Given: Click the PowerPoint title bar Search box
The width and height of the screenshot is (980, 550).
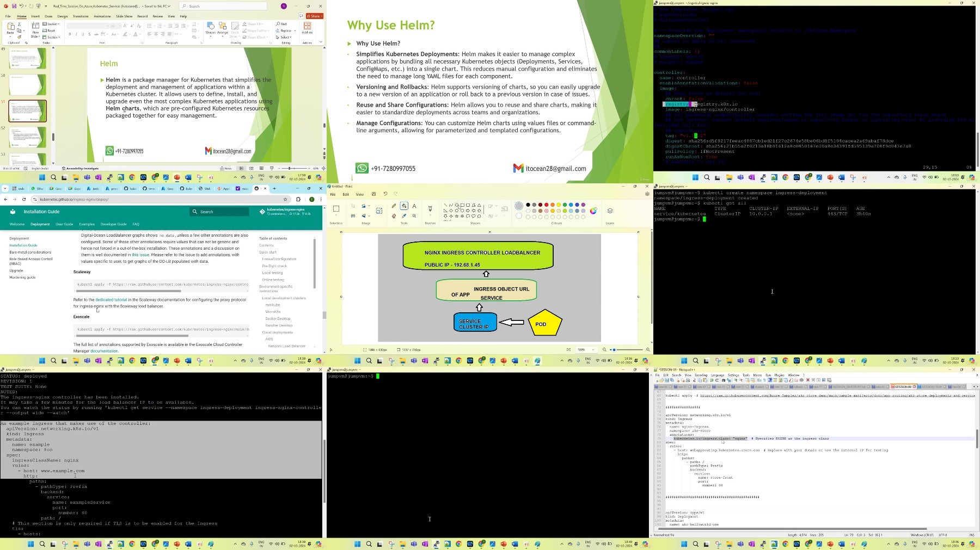Looking at the screenshot, I should [223, 6].
